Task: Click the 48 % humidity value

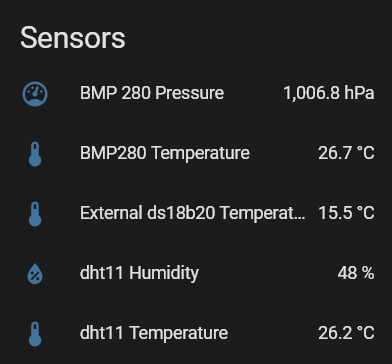Action: click(x=356, y=273)
